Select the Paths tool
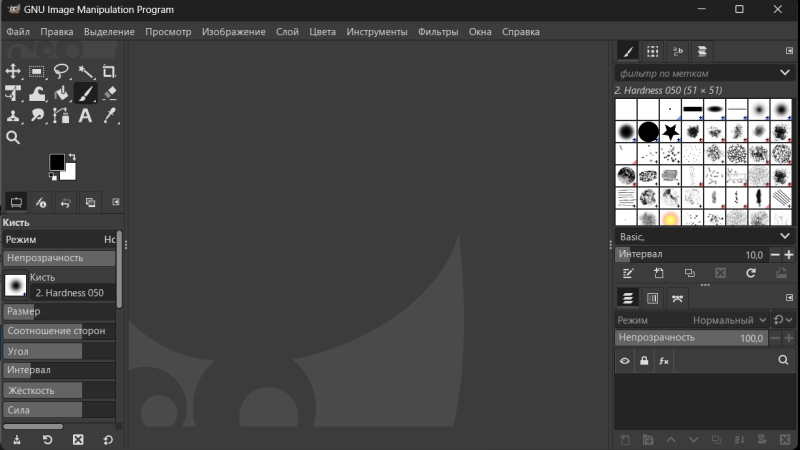Image resolution: width=800 pixels, height=450 pixels. 61,116
